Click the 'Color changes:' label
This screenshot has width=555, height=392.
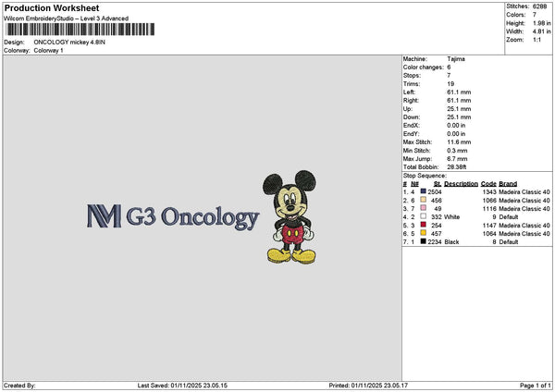click(x=423, y=67)
